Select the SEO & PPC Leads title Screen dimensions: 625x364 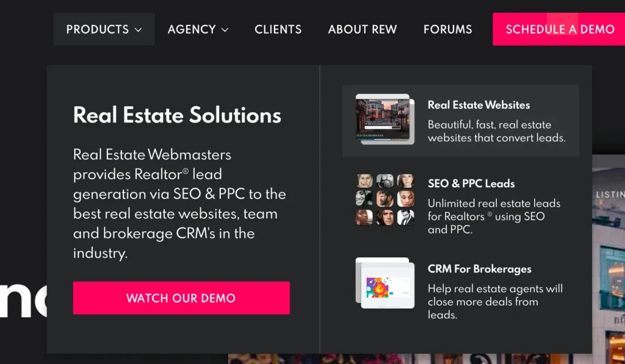(x=471, y=183)
